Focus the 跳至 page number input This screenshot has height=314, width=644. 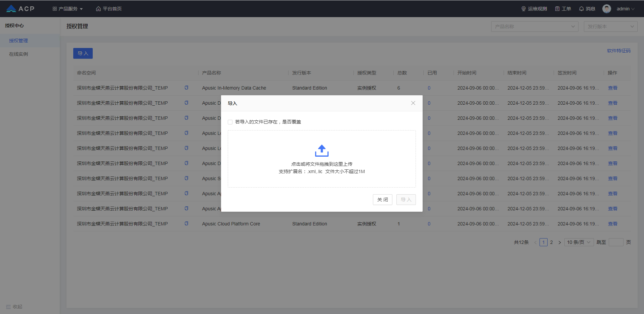pos(616,242)
